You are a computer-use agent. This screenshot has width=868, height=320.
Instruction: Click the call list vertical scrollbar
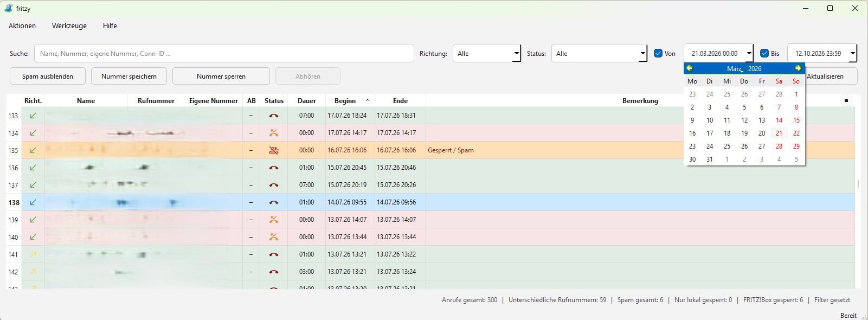coord(858,184)
